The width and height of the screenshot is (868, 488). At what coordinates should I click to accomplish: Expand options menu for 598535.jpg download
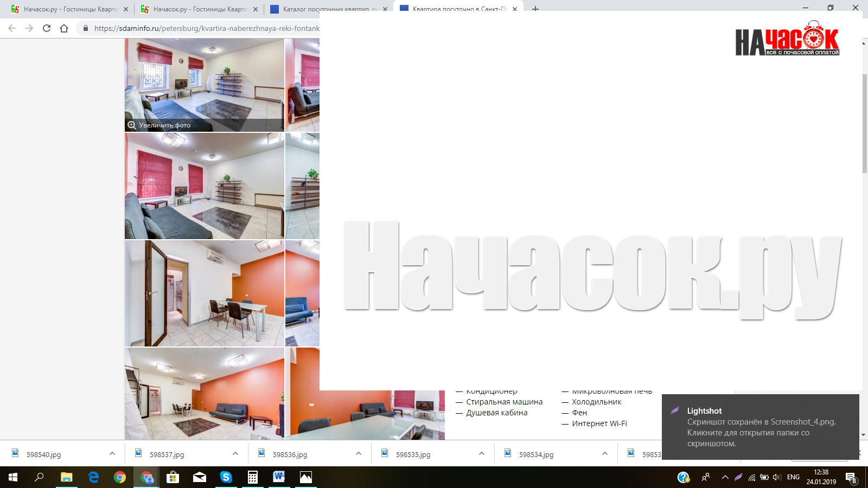482,454
